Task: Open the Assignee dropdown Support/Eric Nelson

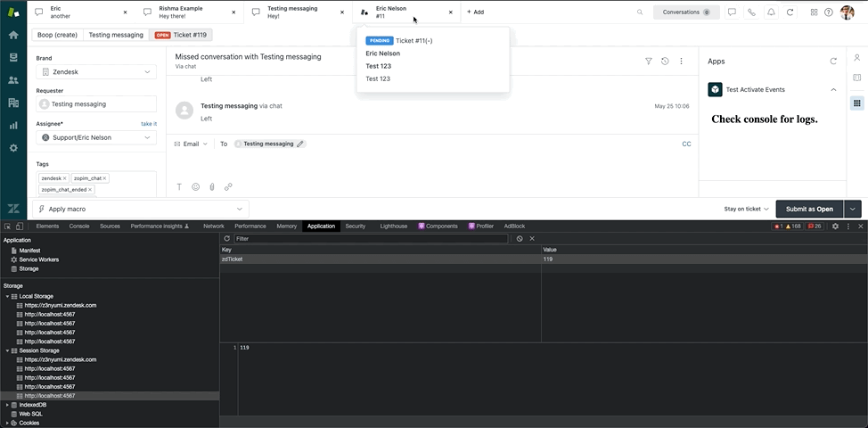Action: [x=96, y=138]
